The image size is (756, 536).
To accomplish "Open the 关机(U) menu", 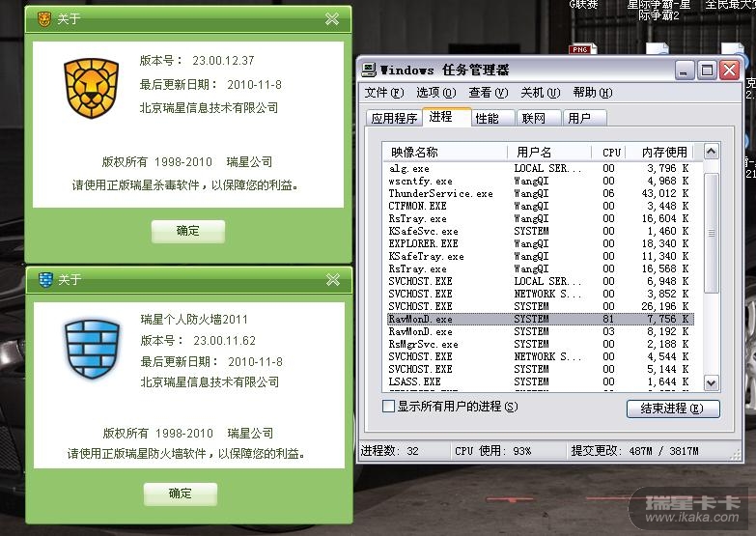I will 540,92.
